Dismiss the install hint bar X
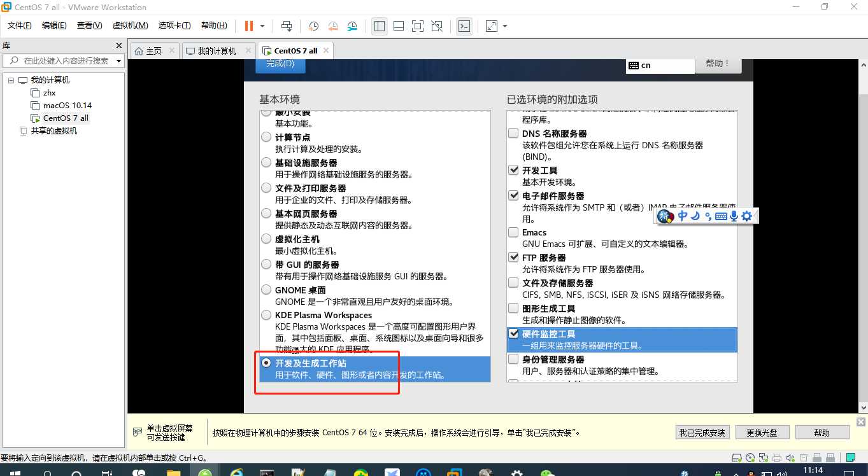868x476 pixels. coord(861,421)
